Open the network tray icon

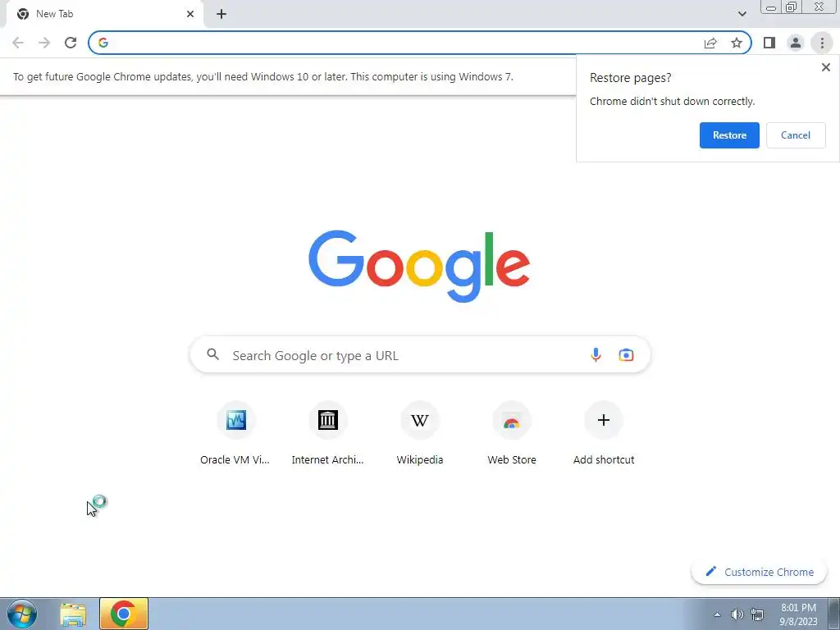[757, 614]
